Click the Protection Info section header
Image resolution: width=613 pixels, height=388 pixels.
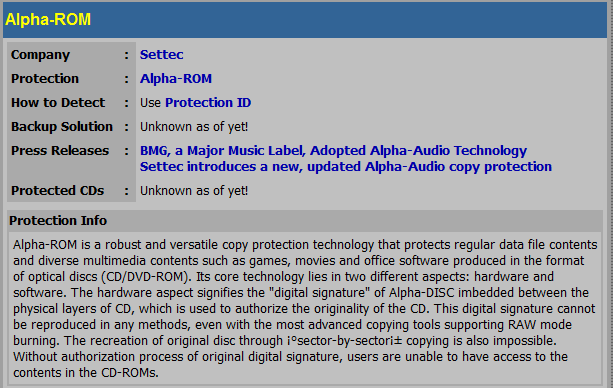[58, 221]
